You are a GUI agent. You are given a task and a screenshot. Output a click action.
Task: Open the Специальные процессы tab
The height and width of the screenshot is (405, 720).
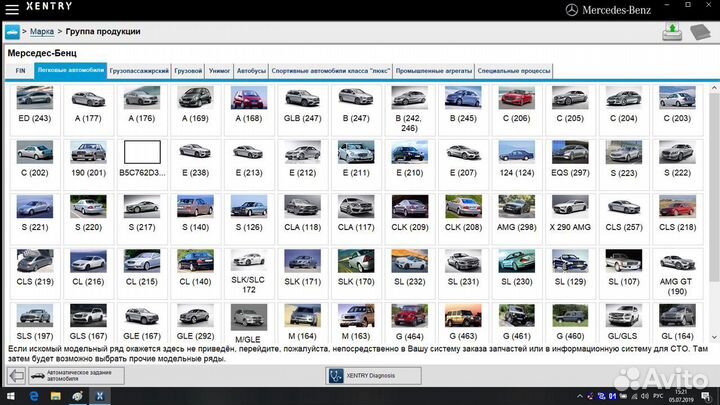pyautogui.click(x=514, y=71)
